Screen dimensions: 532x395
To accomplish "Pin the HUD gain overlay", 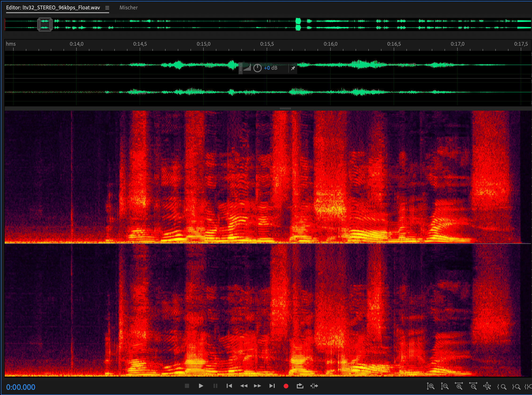I will pyautogui.click(x=293, y=69).
